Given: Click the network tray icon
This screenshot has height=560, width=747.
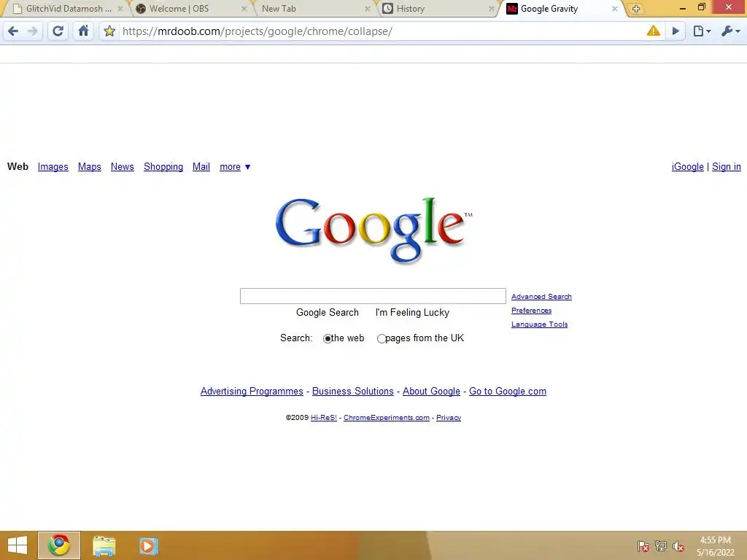Looking at the screenshot, I should pyautogui.click(x=661, y=546).
